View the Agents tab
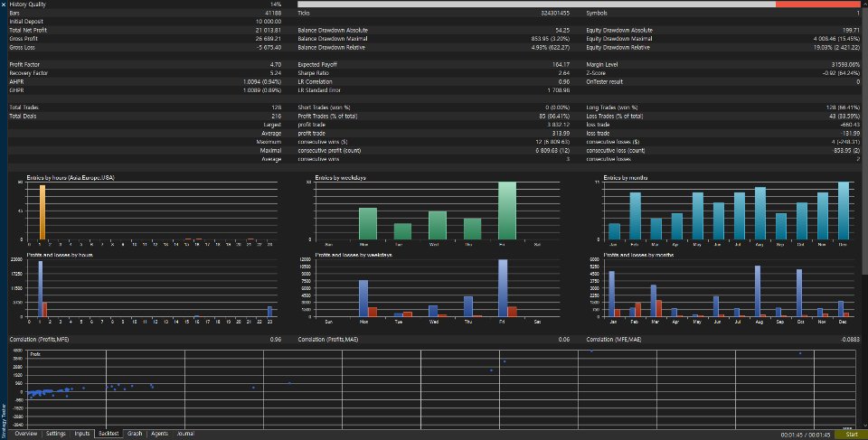868x440 pixels. tap(159, 434)
